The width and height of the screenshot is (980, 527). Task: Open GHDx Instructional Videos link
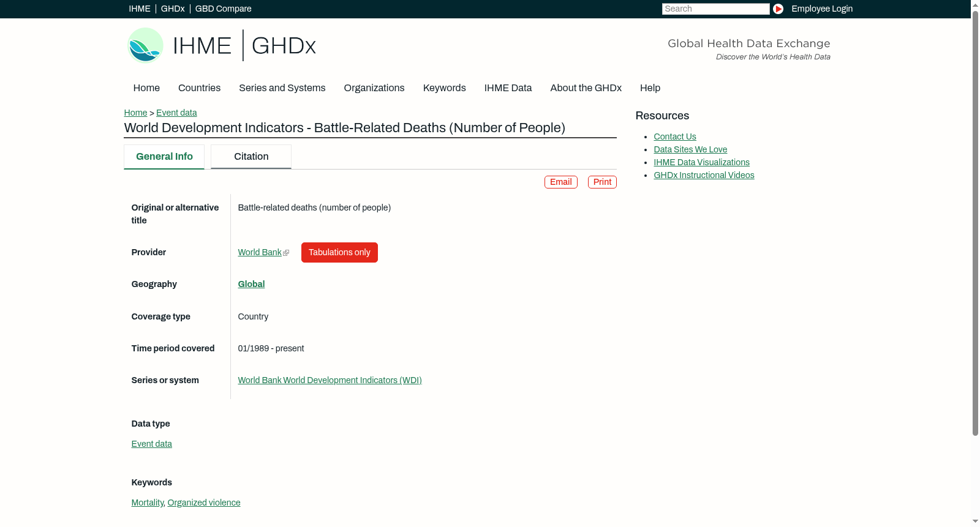point(704,175)
